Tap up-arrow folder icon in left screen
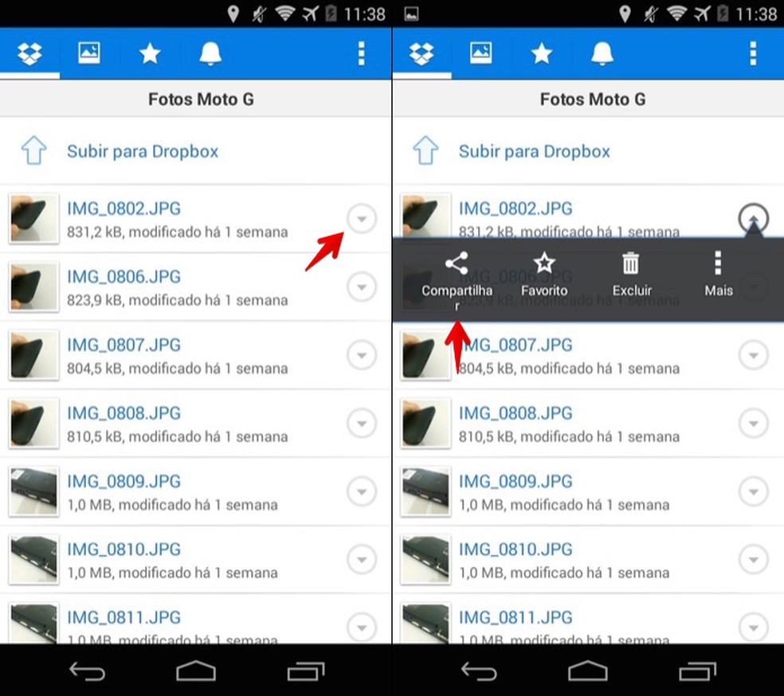 pos(33,150)
